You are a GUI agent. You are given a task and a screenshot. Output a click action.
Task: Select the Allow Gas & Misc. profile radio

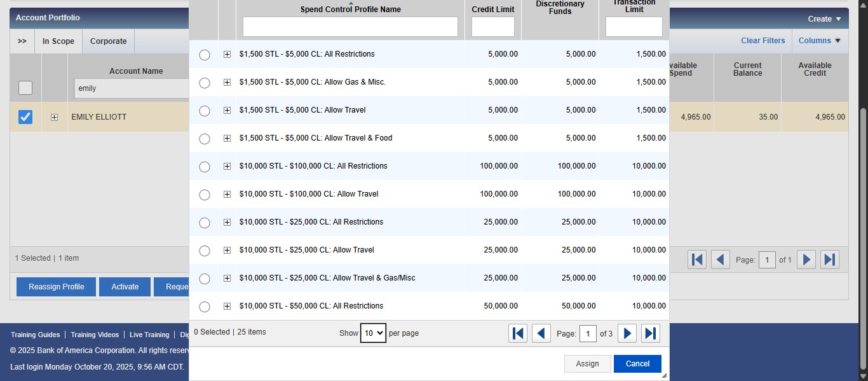pyautogui.click(x=205, y=83)
